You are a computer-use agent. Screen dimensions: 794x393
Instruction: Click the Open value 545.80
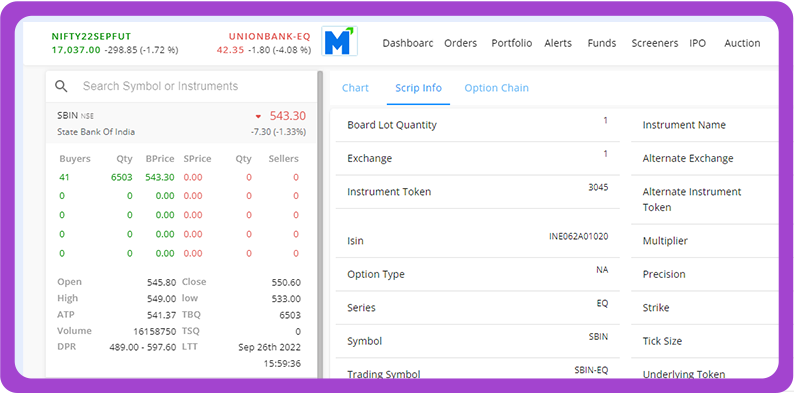point(162,282)
